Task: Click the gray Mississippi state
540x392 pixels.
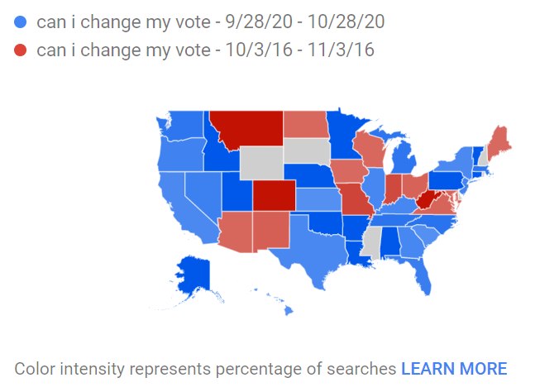Action: 372,243
